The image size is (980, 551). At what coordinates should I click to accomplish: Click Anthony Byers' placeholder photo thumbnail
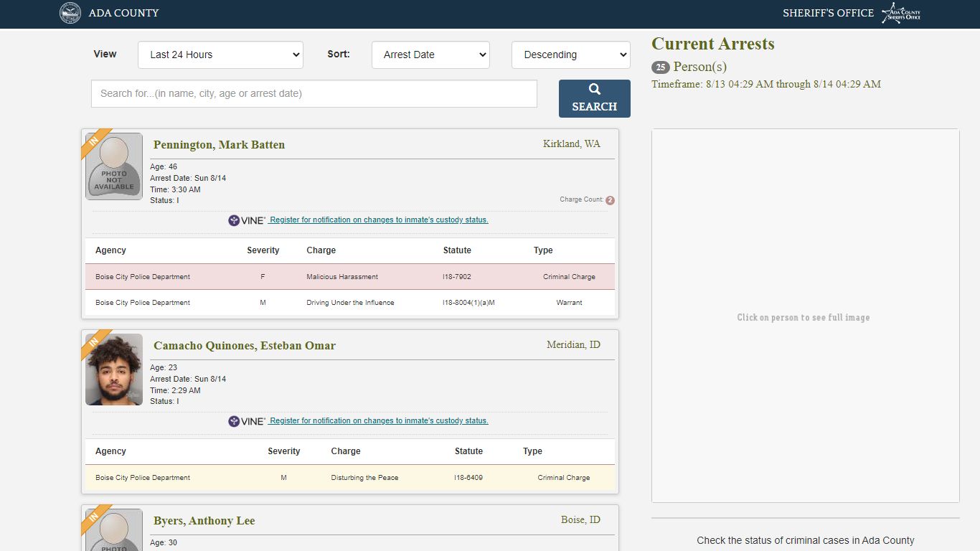point(114,530)
